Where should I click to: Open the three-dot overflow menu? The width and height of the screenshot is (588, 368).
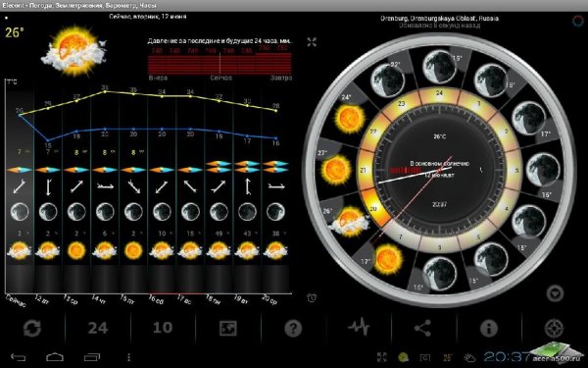coord(128,357)
